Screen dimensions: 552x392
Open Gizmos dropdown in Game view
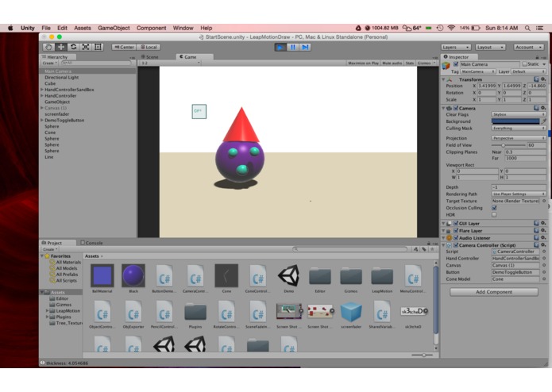pyautogui.click(x=427, y=63)
